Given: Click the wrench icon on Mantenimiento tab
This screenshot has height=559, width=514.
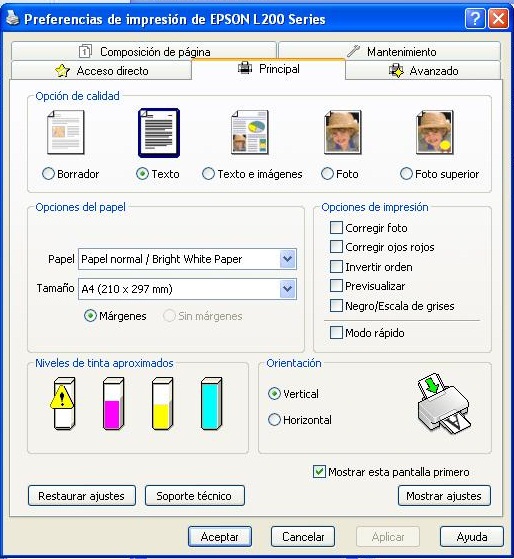Looking at the screenshot, I should pos(353,51).
